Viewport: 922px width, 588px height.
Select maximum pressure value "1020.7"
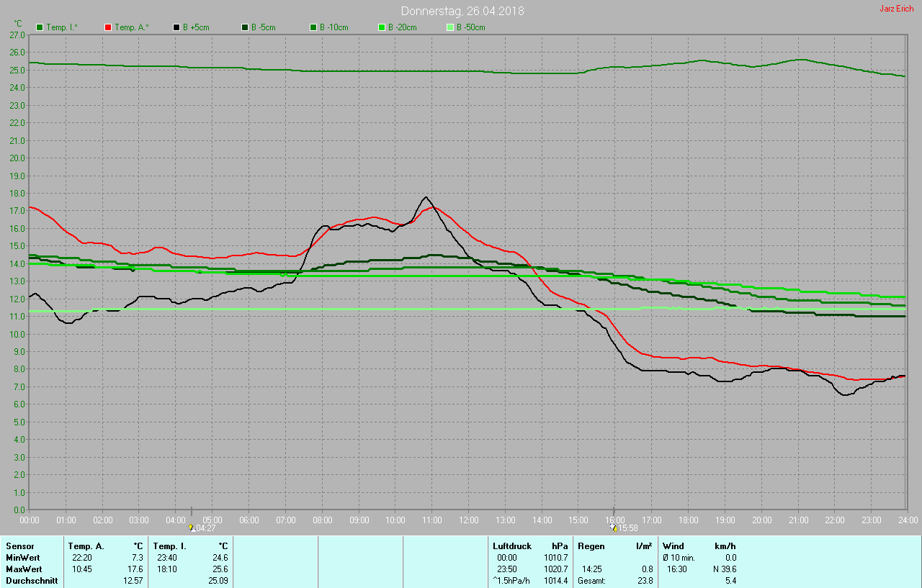555,569
